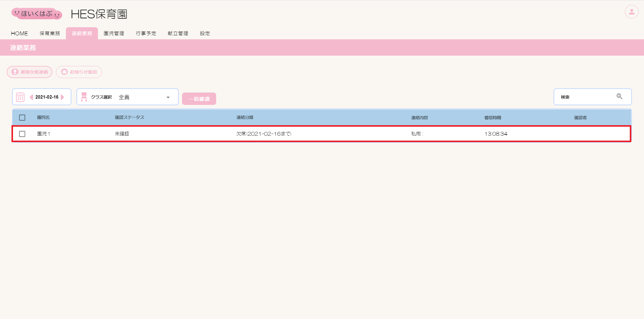The image size is (644, 319).
Task: Click the ほいくはぶ logo
Action: pos(37,14)
